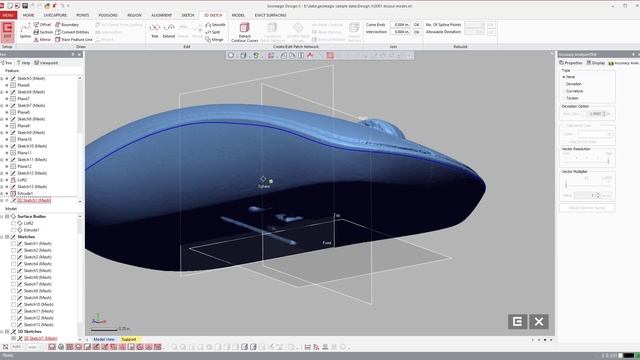
Task: Open the MENU ribbon button
Action: point(8,15)
